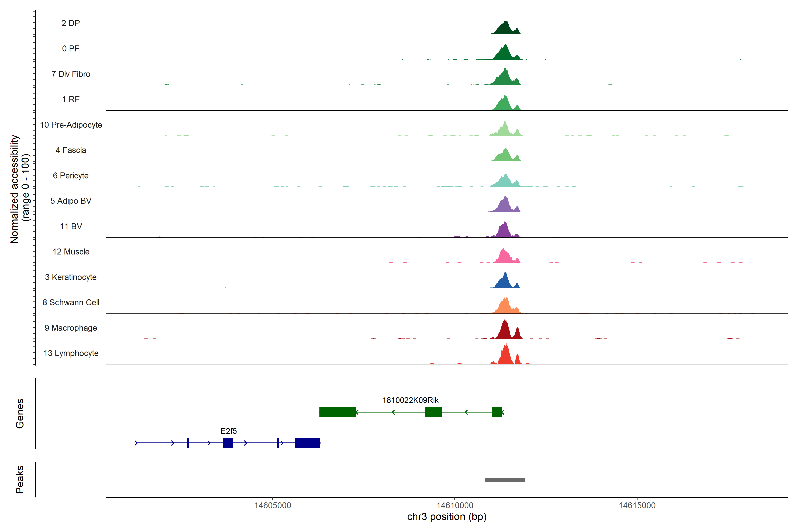Click the chr3 position axis title

coord(446,517)
